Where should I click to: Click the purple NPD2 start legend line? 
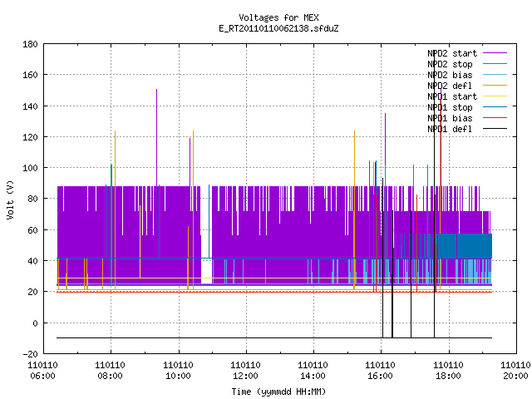click(x=495, y=53)
